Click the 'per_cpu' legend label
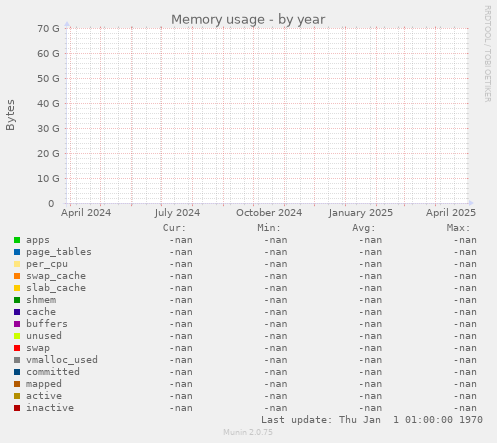 (x=47, y=264)
